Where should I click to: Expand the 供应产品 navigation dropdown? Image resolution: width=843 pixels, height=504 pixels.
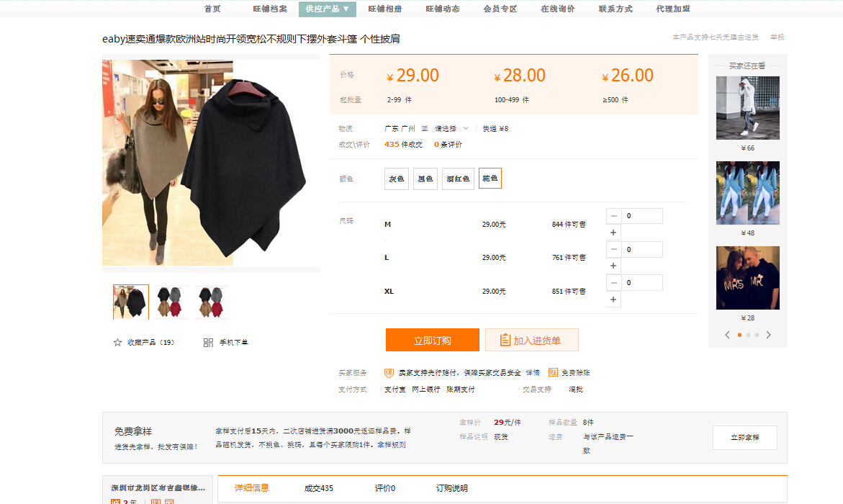pos(328,9)
